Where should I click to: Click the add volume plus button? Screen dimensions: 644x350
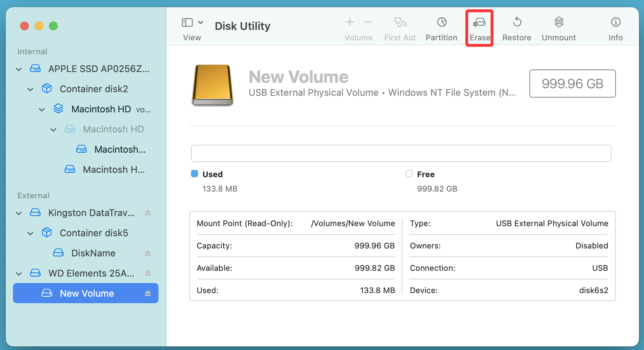[350, 22]
